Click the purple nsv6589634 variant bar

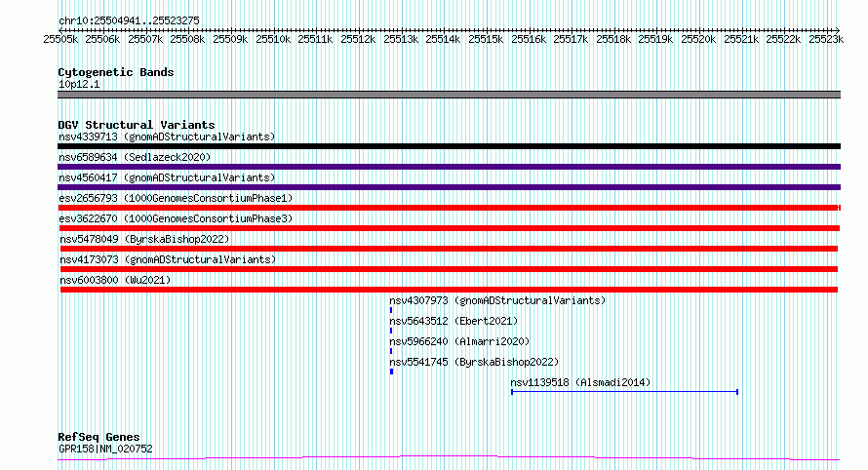pos(449,167)
